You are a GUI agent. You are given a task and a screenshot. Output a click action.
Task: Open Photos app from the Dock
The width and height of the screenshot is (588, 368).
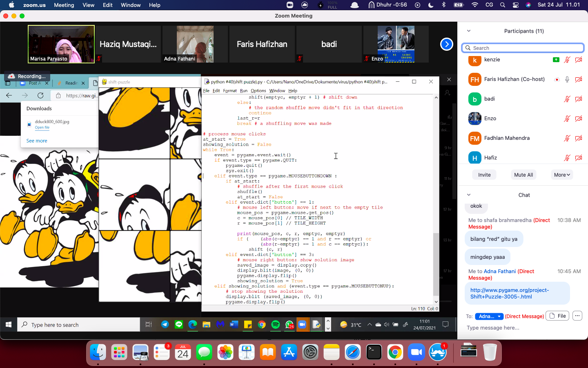(x=225, y=352)
